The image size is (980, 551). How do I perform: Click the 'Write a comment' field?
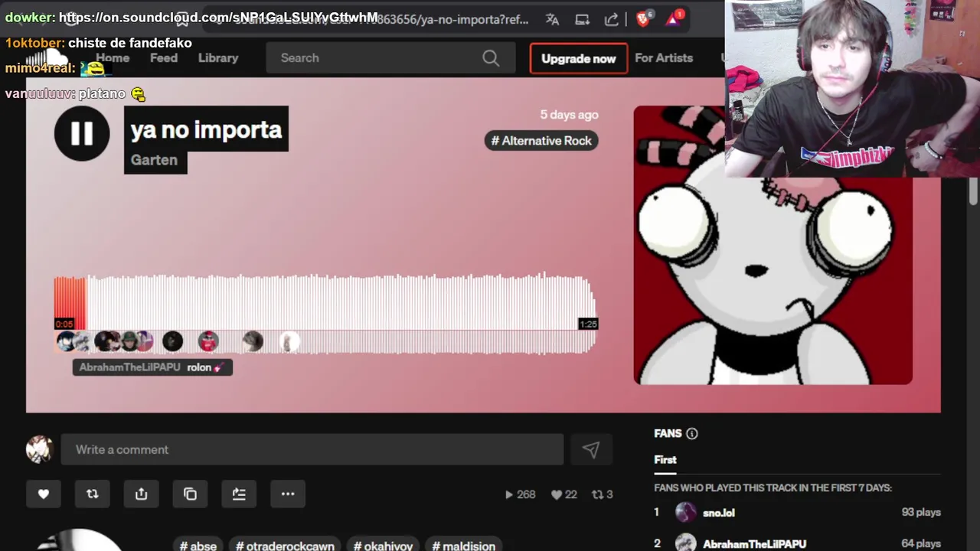pyautogui.click(x=312, y=450)
